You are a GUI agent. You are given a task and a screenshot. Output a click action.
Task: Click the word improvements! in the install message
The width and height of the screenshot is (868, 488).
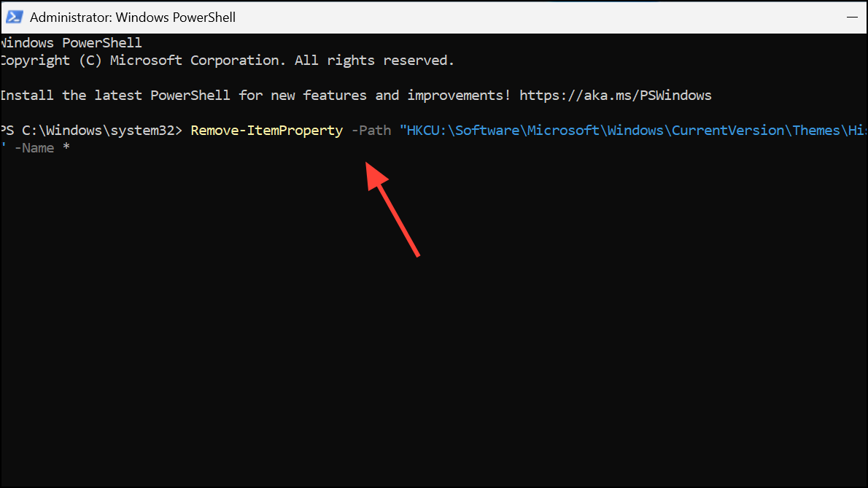(x=459, y=96)
